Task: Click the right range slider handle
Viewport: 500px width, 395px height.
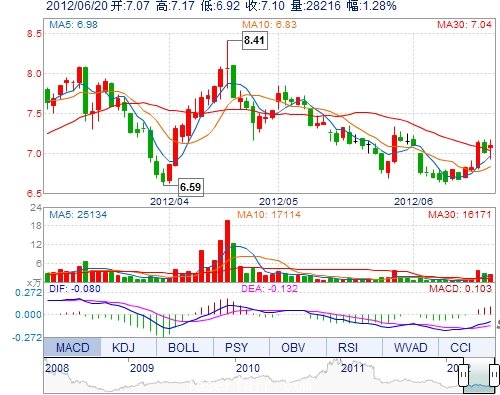Action: coord(494,375)
